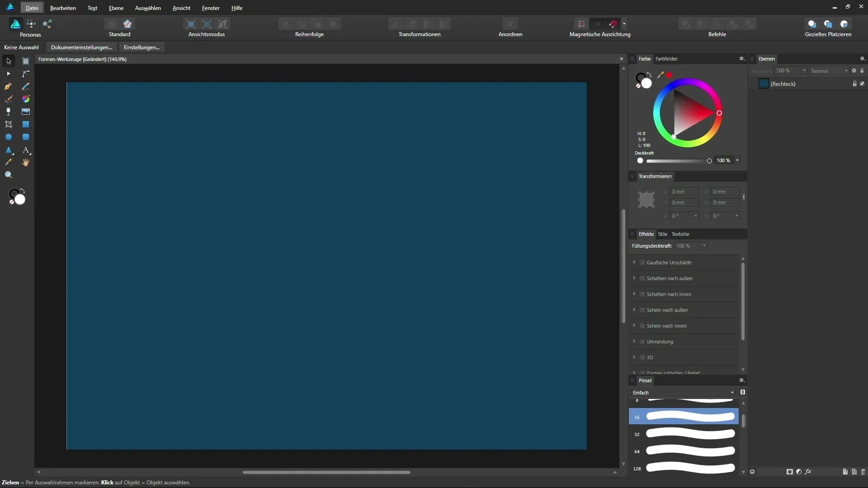Select the Vector Brush tool

click(x=9, y=99)
